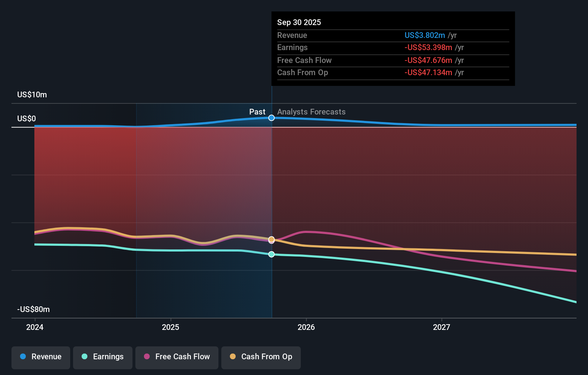Toggle the Free Cash Flow legend button
Viewport: 588px width, 375px height.
(177, 357)
